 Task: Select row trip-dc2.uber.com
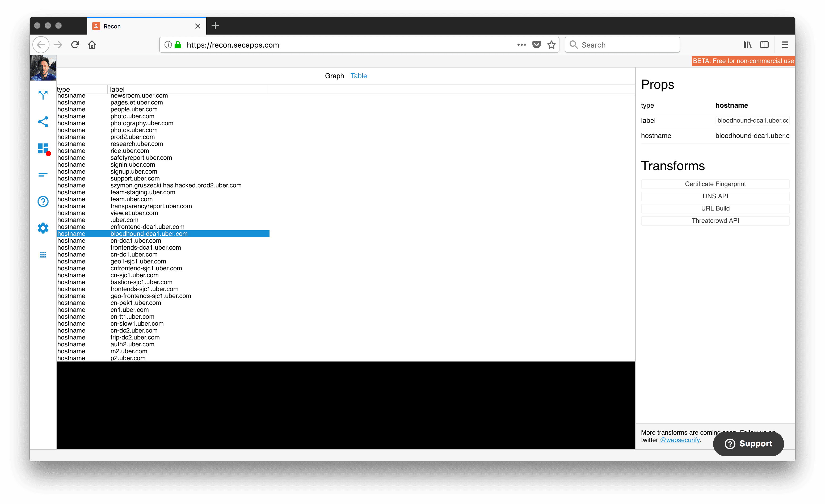point(163,338)
